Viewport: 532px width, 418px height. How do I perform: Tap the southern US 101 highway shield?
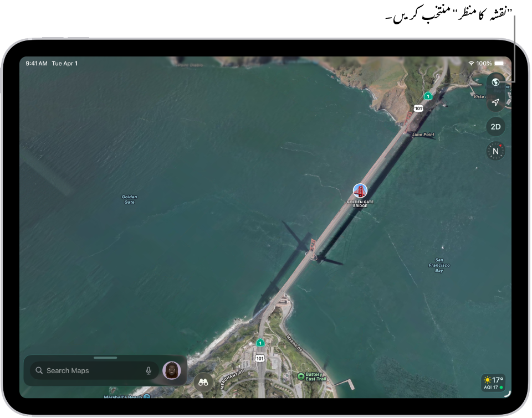tap(260, 358)
